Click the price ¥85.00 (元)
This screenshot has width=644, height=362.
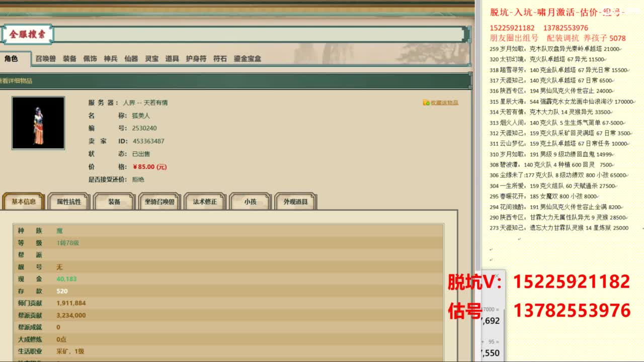(150, 167)
